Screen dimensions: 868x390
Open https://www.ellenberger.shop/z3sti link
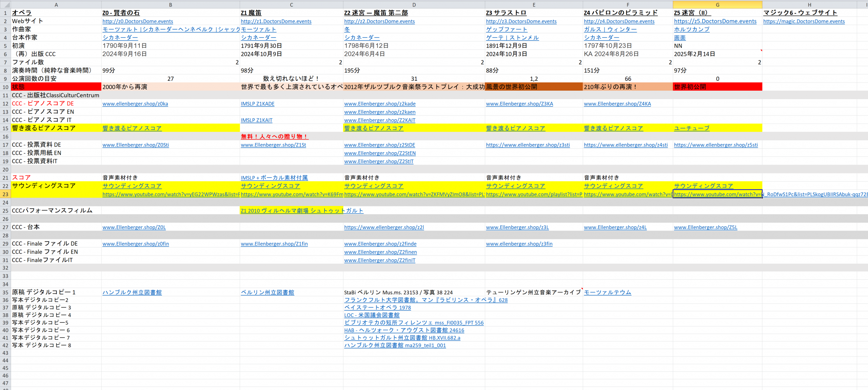coord(528,145)
